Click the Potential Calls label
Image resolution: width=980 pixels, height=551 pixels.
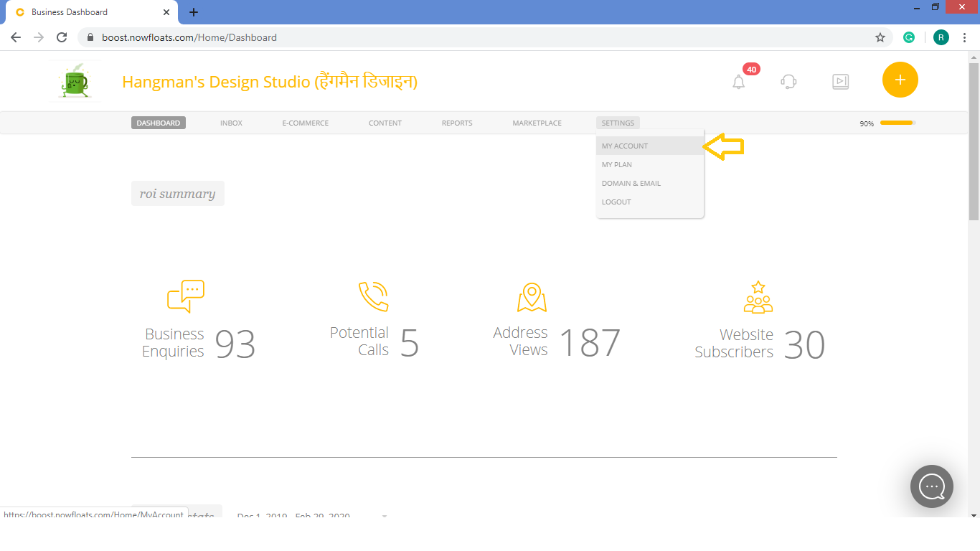359,342
